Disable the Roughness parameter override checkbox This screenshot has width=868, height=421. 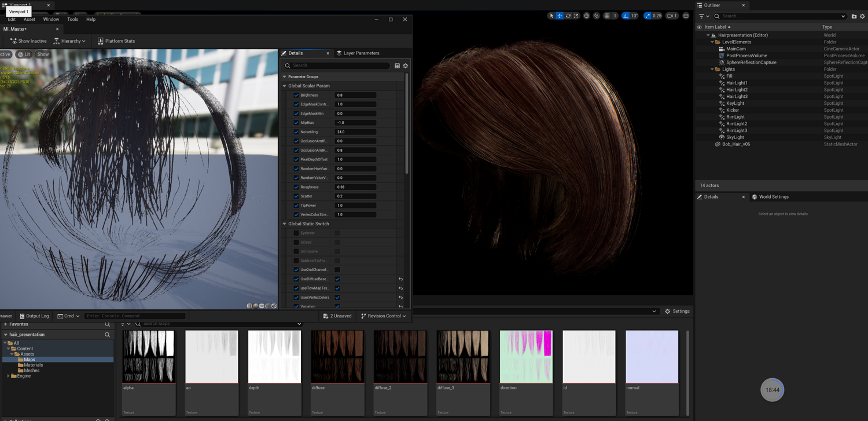296,188
